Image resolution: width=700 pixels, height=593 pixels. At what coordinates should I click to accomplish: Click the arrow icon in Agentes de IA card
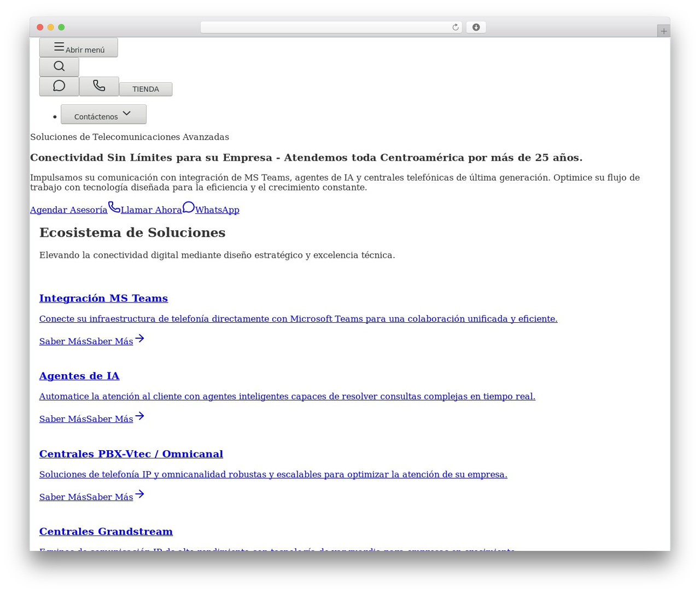pyautogui.click(x=139, y=416)
